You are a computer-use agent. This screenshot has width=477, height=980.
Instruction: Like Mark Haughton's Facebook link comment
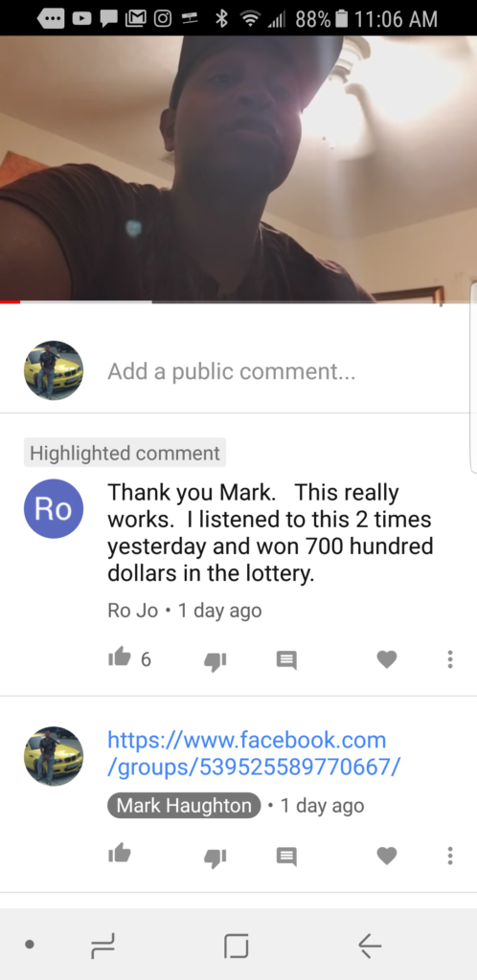[120, 853]
